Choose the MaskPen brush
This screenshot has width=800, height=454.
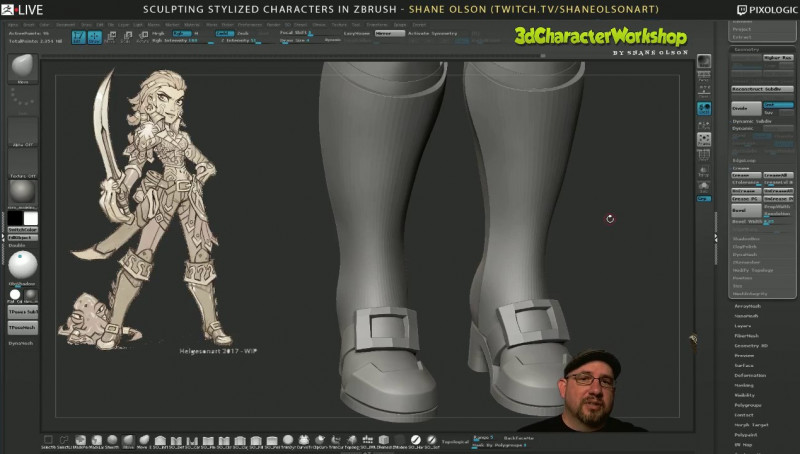click(81, 440)
